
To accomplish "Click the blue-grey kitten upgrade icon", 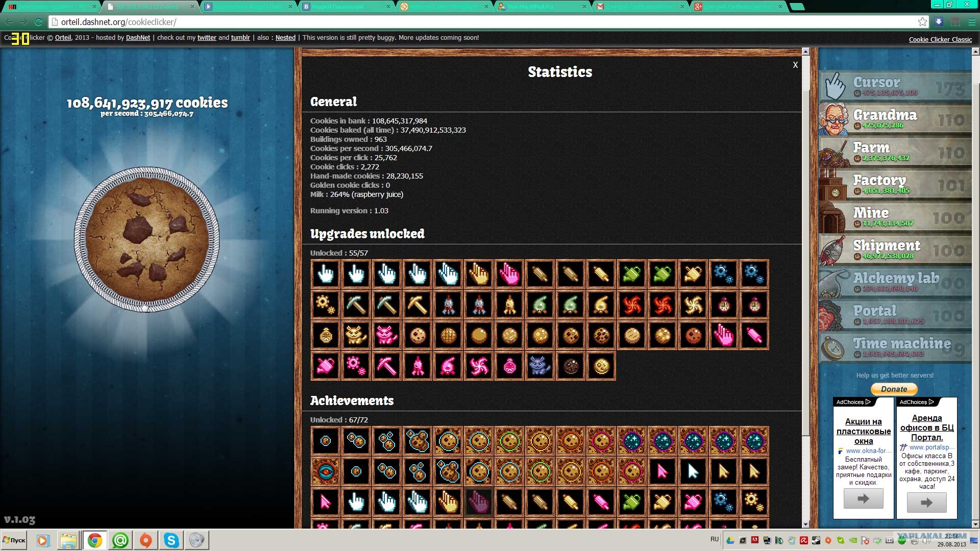I will click(540, 366).
